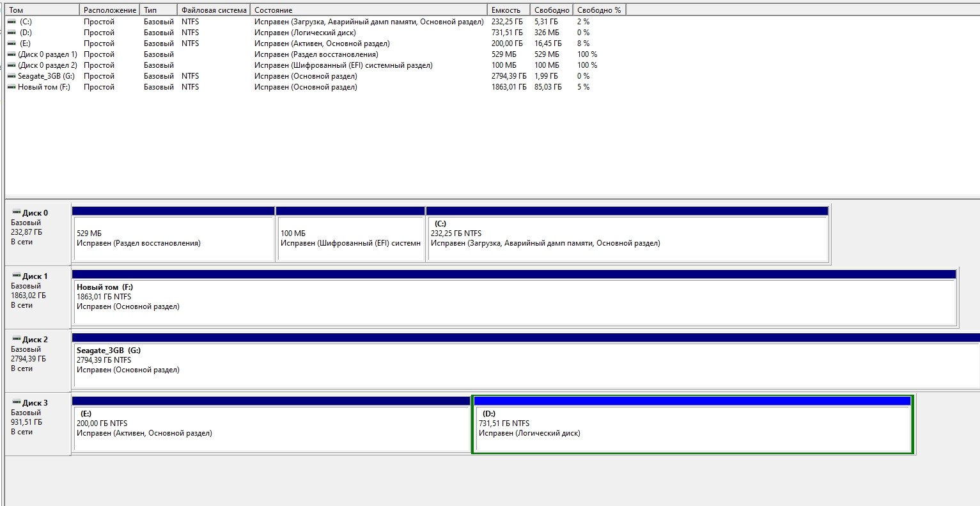Click the Новый том (F:) drive icon in list
The image size is (980, 506).
point(12,87)
